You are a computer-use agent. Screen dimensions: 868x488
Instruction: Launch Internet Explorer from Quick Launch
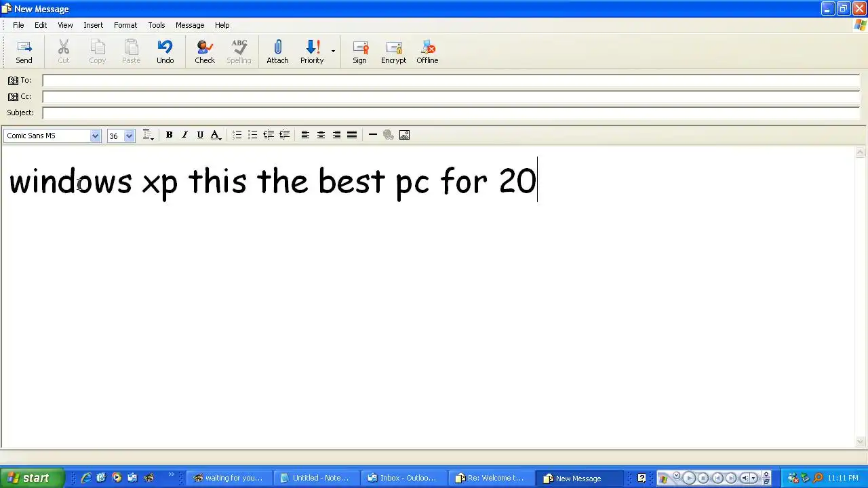86,478
